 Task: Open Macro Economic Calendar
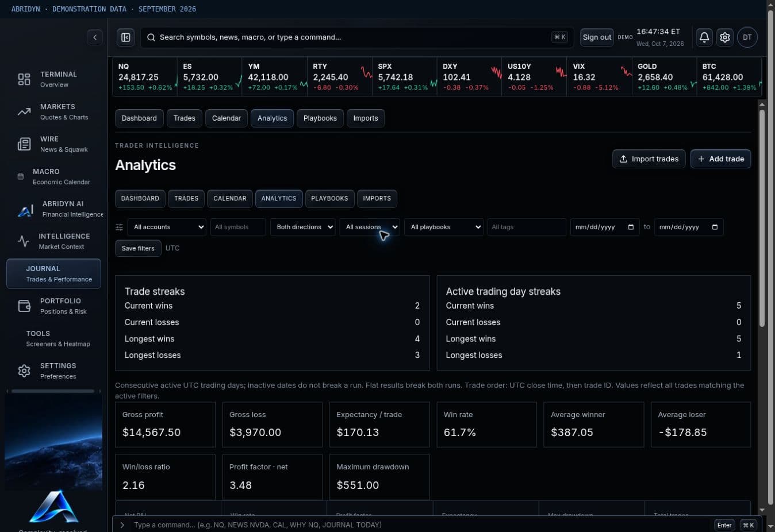point(53,176)
